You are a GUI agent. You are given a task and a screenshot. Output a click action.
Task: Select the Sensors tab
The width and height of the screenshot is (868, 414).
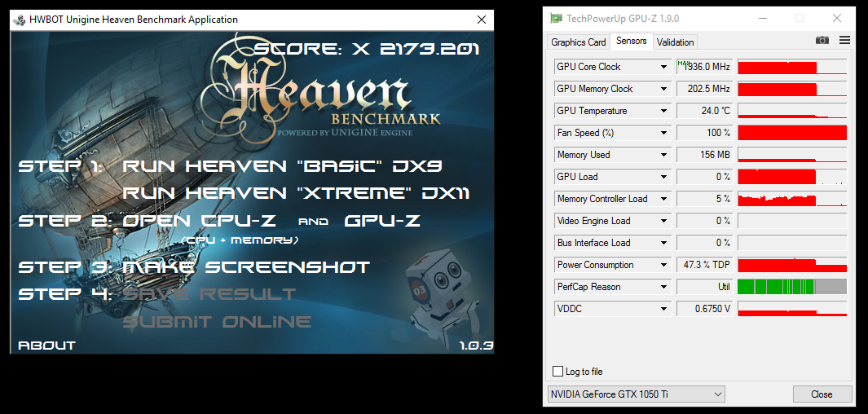coord(631,41)
